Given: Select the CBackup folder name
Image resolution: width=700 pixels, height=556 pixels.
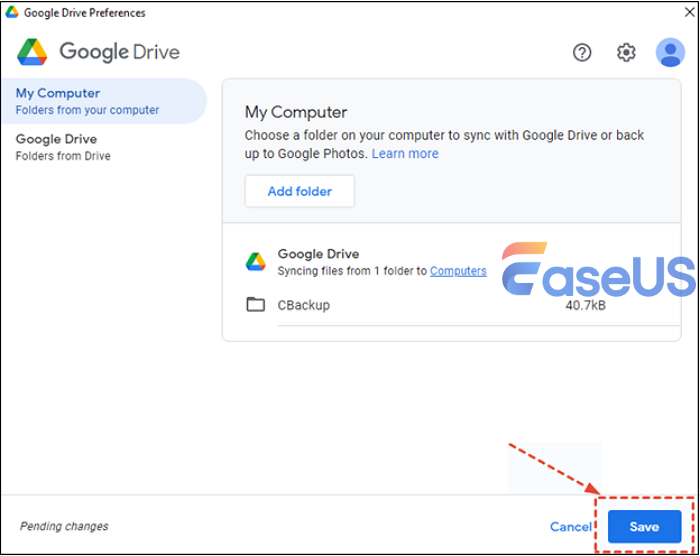Looking at the screenshot, I should [303, 305].
